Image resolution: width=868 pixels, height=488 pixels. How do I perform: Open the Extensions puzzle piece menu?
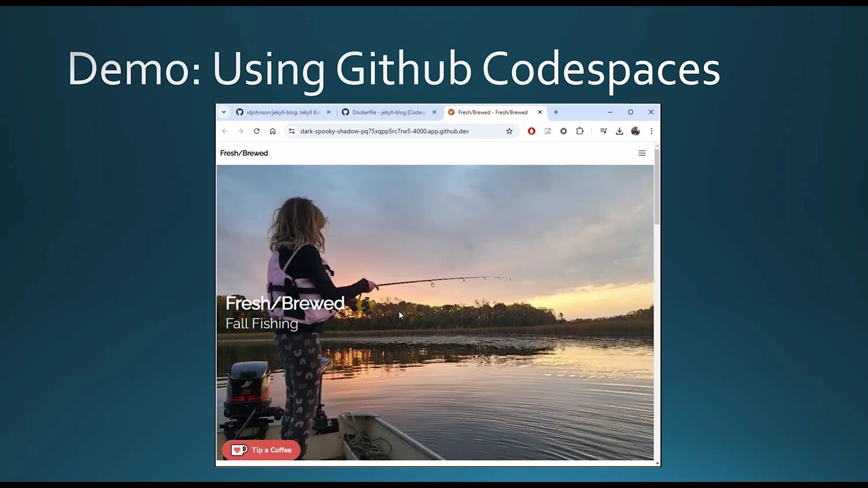pos(580,131)
